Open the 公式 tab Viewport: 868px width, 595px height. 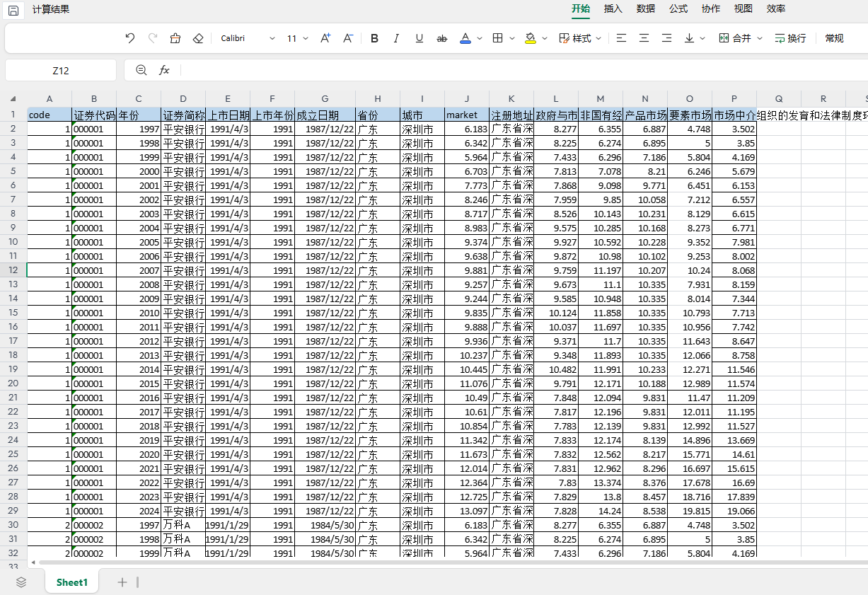(678, 8)
